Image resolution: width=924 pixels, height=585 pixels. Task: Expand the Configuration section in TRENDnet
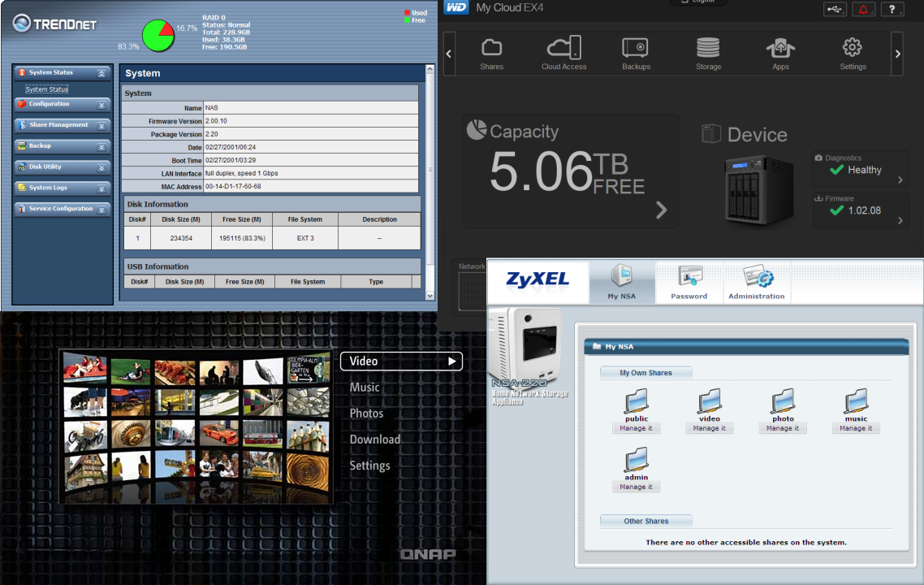click(x=101, y=105)
